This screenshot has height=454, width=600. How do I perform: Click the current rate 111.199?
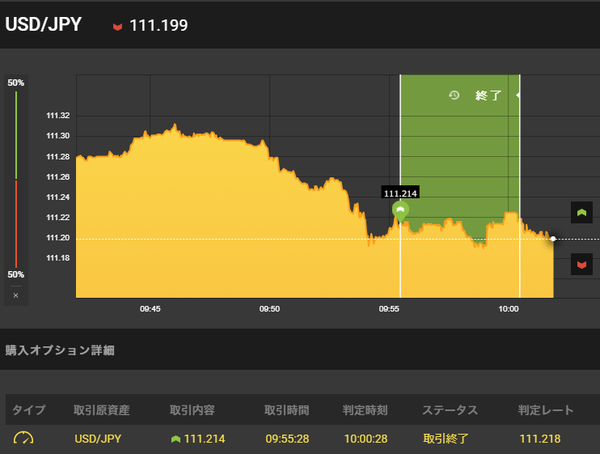159,26
